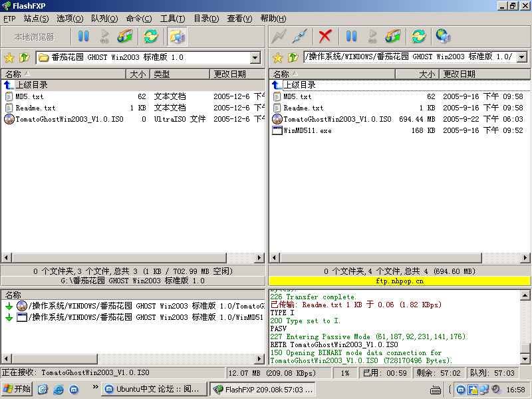Viewport: 532px width, 399px height.
Task: Refresh the local pane file list
Action: (151, 37)
